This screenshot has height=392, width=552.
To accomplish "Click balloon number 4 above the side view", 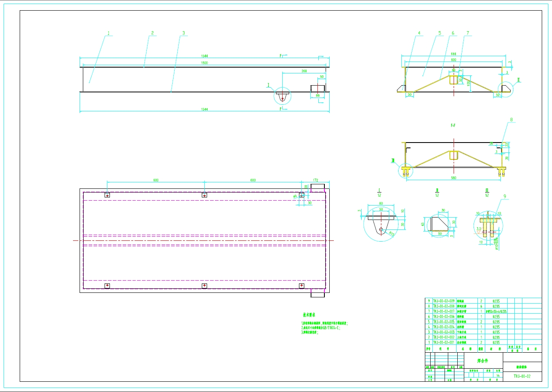I will (419, 33).
